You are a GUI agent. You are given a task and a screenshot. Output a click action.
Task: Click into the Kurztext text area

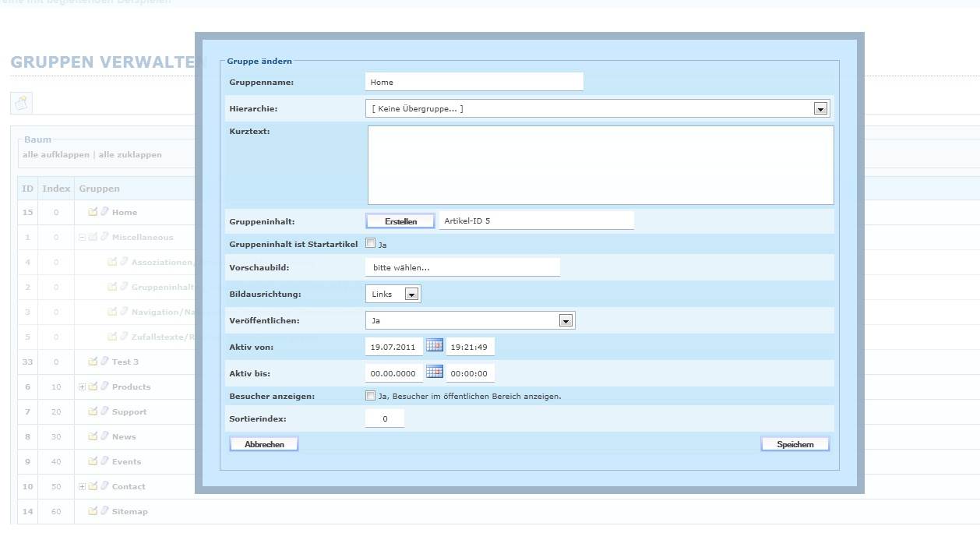(600, 165)
